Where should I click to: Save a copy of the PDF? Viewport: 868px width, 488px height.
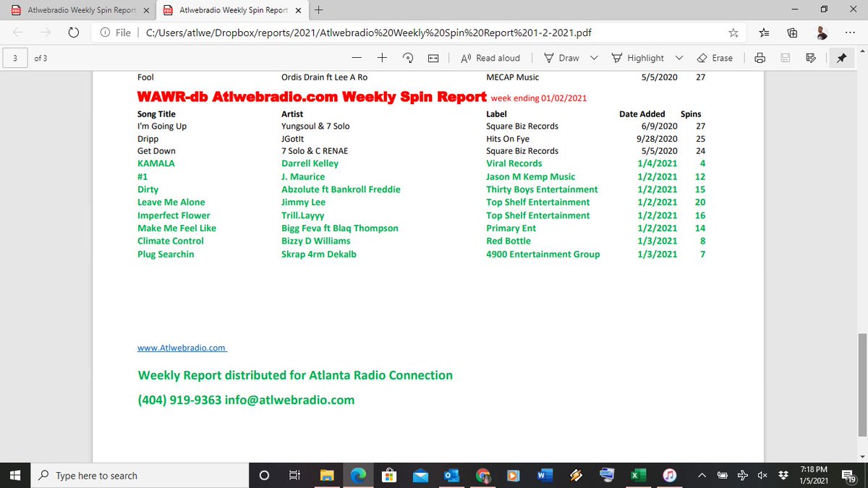coord(784,57)
